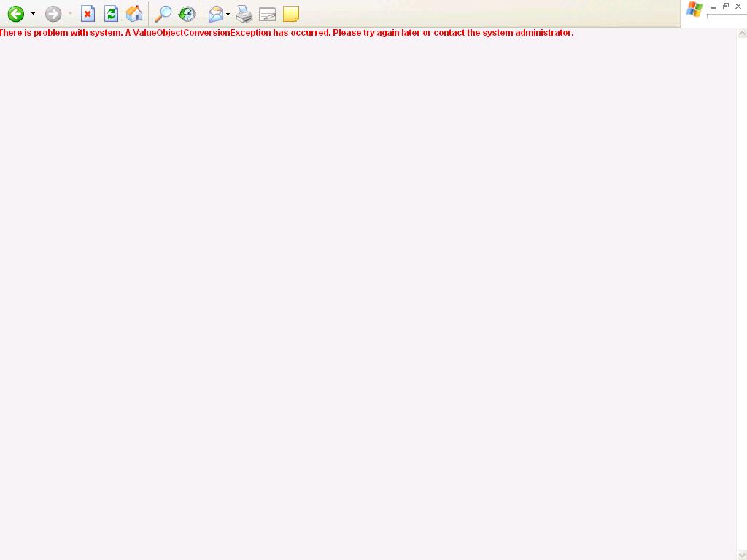Click the Mail envelope icon

tap(216, 14)
